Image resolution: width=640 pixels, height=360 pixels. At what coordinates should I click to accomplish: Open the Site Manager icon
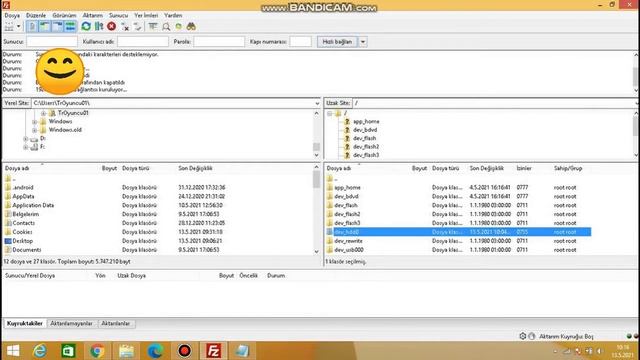pyautogui.click(x=9, y=27)
